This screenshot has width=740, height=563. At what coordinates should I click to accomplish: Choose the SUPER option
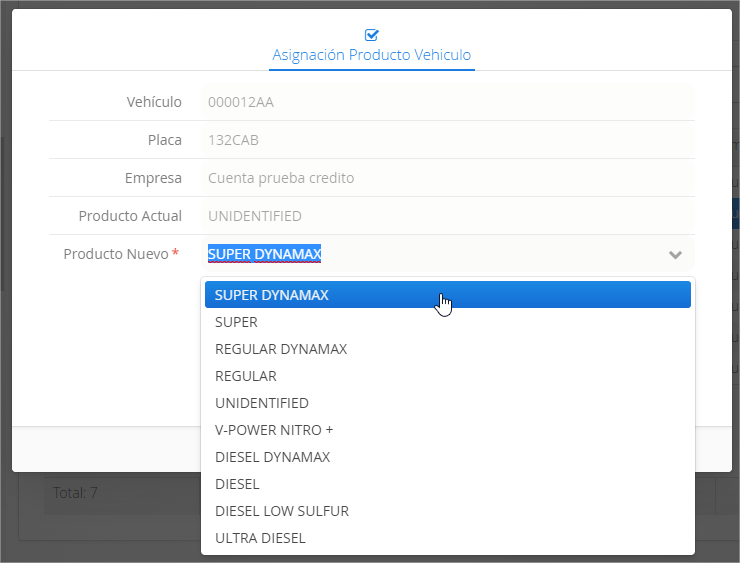(447, 322)
